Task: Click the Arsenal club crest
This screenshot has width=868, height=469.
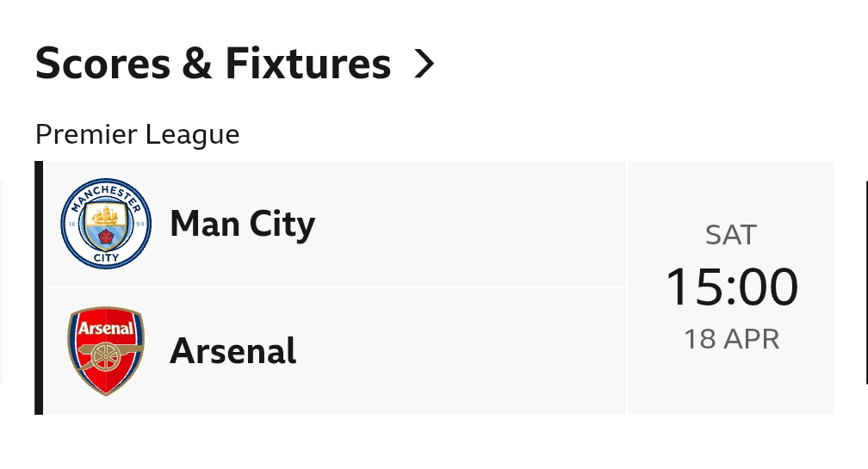Action: tap(106, 351)
